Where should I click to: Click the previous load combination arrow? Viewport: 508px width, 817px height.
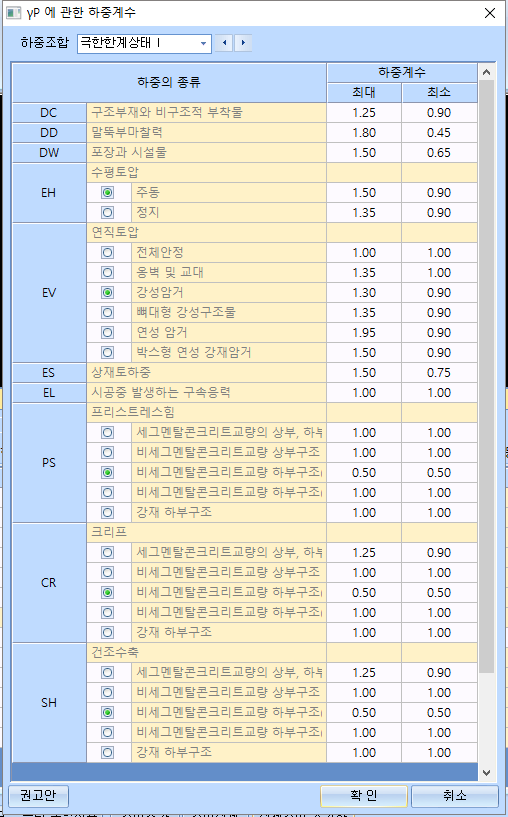[225, 43]
